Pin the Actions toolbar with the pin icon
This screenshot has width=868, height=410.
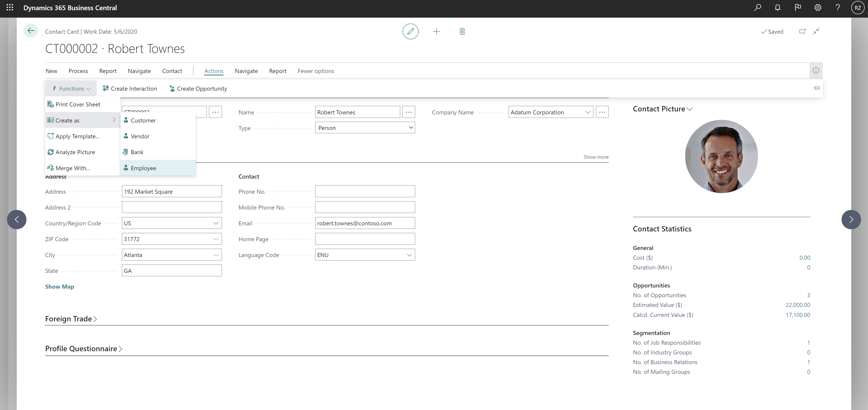tap(816, 88)
